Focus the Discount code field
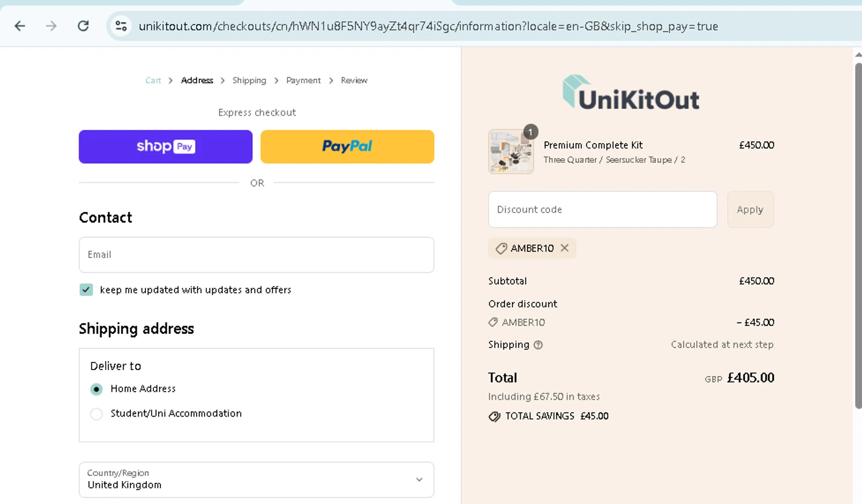This screenshot has width=862, height=504. point(603,209)
